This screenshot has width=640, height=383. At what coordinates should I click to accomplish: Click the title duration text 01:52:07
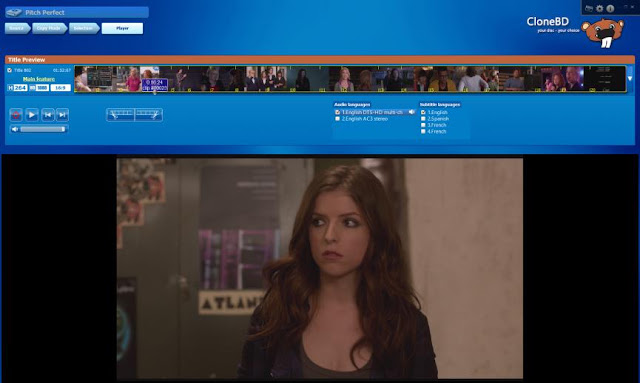point(62,70)
